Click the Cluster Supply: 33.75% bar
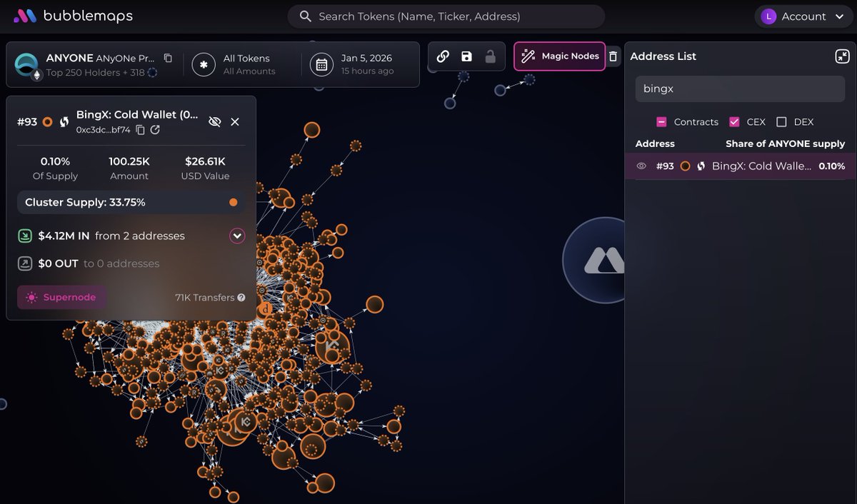Screen dimensions: 857x504 pyautogui.click(x=131, y=202)
